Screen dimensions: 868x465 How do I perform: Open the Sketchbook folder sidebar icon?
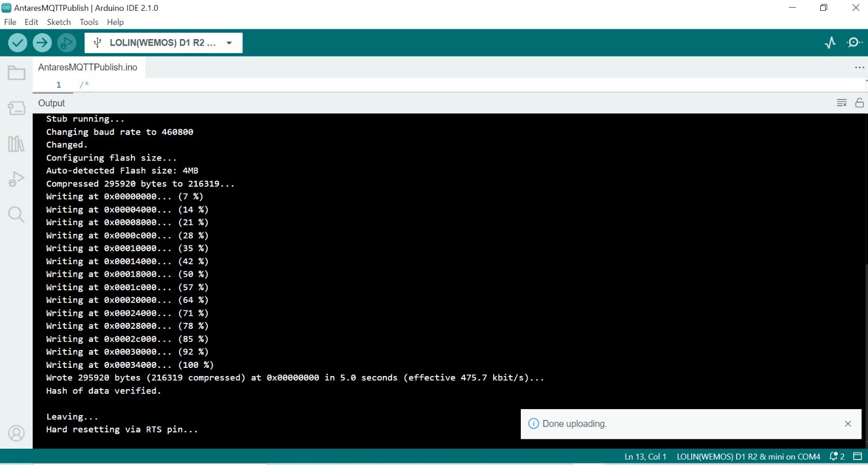point(16,73)
